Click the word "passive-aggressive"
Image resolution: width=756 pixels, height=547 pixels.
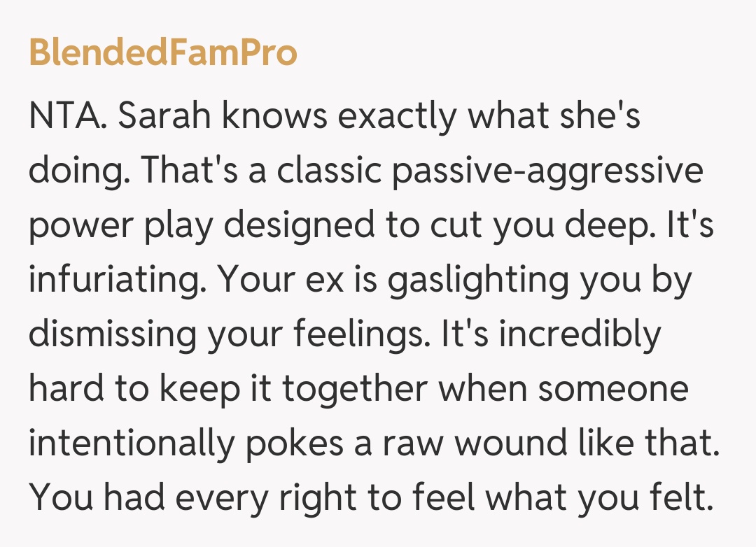coord(547,172)
